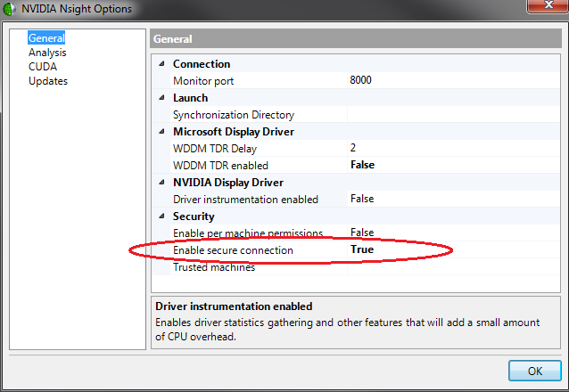Collapse the Microsoft Display Driver category

pos(161,132)
